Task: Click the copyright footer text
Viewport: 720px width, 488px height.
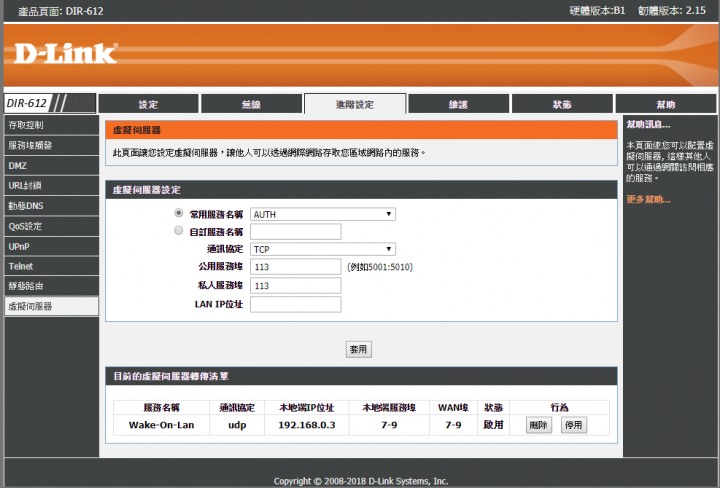Action: [361, 481]
